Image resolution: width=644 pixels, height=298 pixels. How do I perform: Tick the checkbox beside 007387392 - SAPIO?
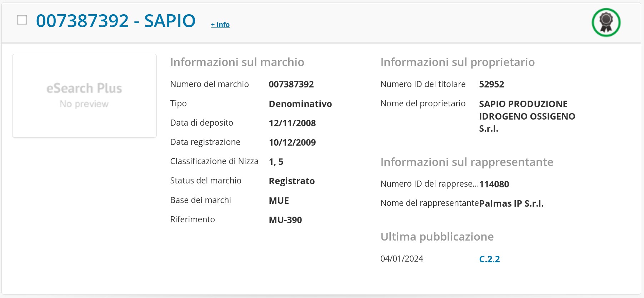22,20
